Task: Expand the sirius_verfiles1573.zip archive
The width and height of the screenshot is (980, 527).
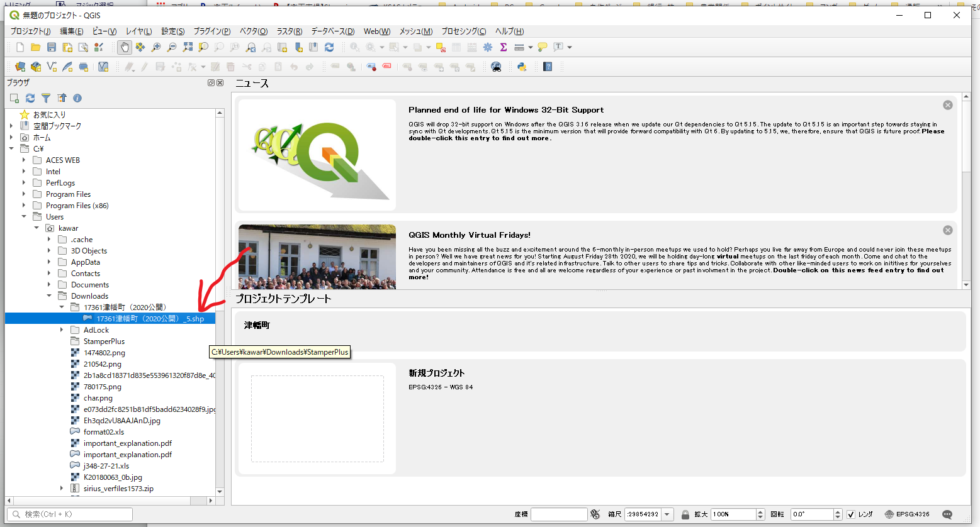Action: [62, 489]
